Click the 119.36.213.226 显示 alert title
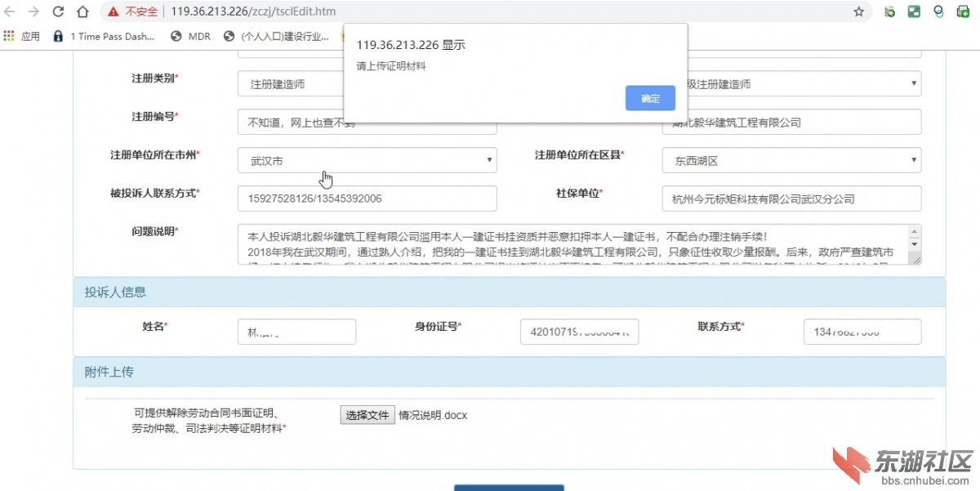The image size is (980, 491). pyautogui.click(x=411, y=45)
